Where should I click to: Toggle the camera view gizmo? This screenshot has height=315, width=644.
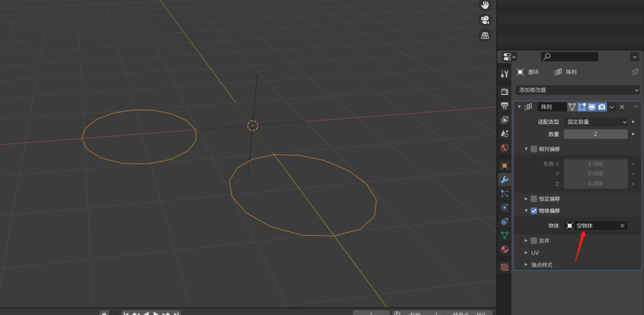pyautogui.click(x=485, y=20)
